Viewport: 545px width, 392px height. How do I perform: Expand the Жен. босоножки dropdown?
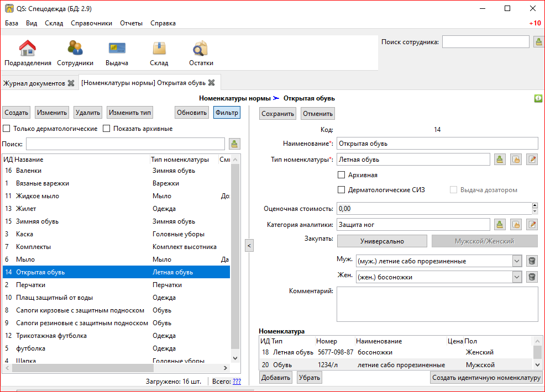point(517,277)
